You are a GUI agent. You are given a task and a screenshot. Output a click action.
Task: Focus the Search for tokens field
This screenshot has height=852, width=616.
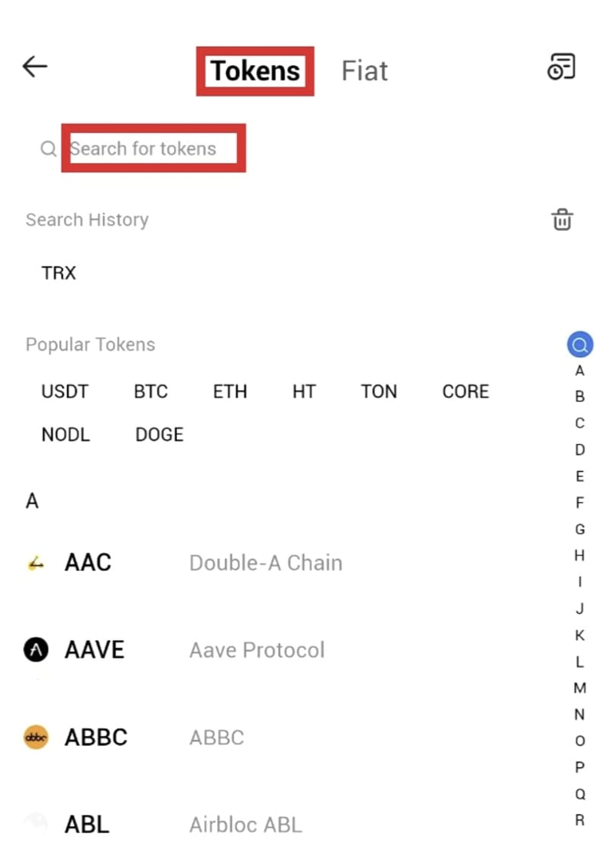coord(153,149)
